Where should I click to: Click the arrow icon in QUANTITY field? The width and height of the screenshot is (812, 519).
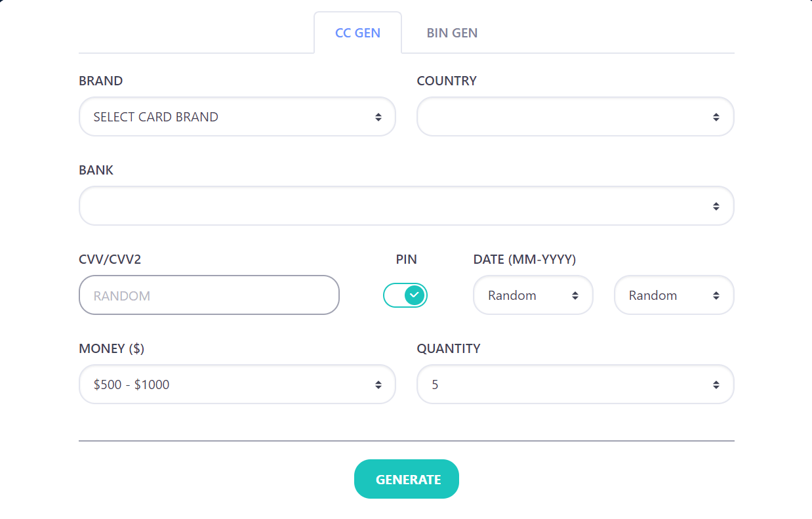point(716,384)
